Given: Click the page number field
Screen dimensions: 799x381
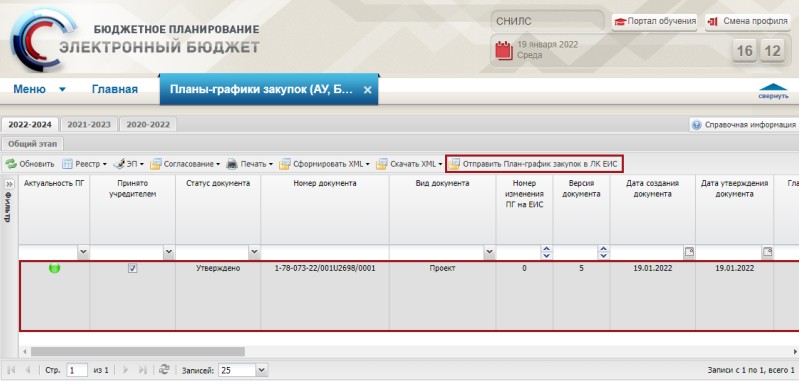Looking at the screenshot, I should point(77,370).
